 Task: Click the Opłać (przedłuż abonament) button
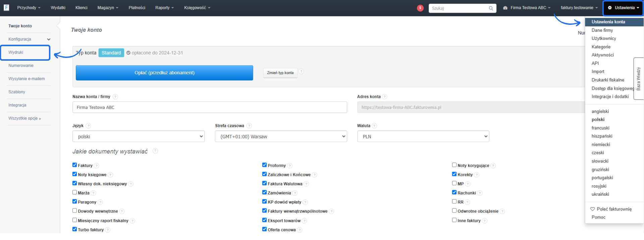click(x=164, y=73)
